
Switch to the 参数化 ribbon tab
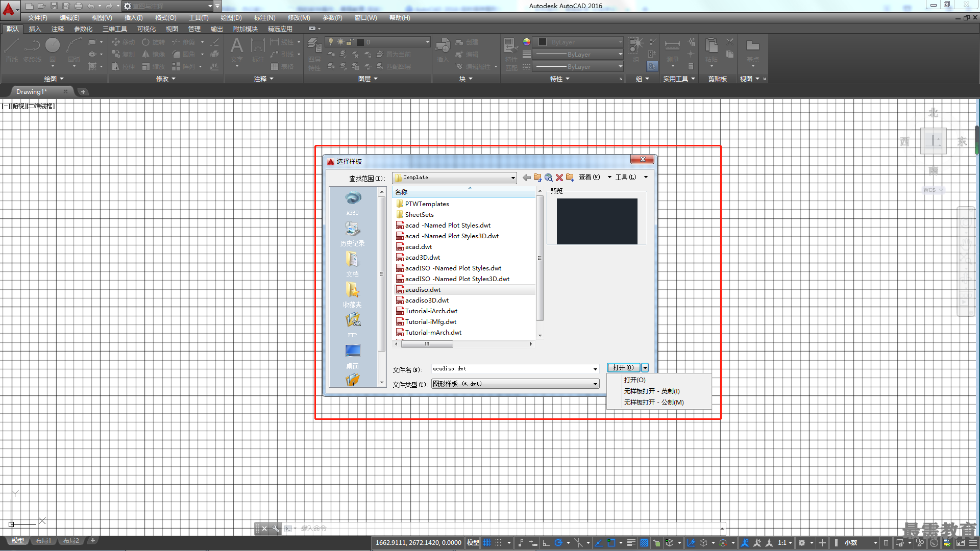click(83, 29)
